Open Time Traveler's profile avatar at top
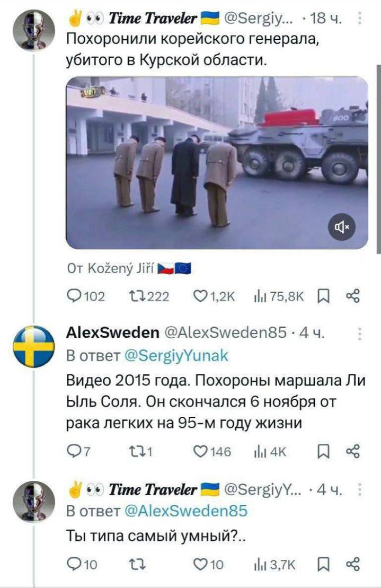 click(34, 30)
